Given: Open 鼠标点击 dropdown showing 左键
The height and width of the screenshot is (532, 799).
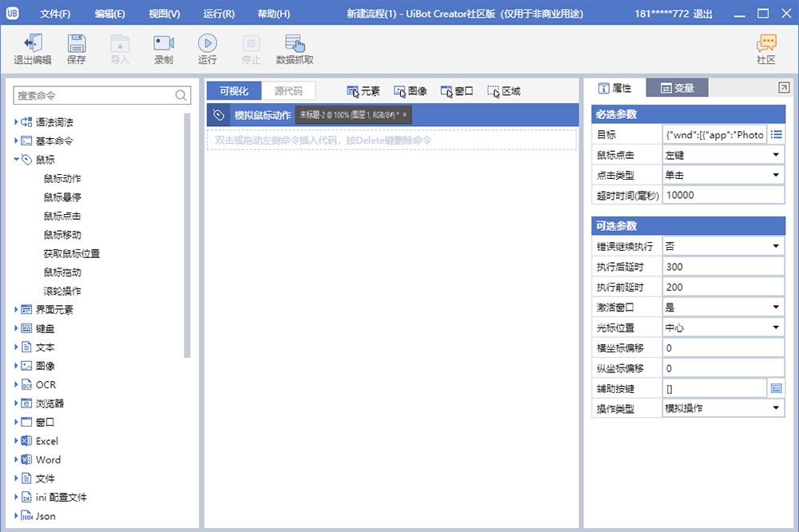Looking at the screenshot, I should pyautogui.click(x=723, y=155).
